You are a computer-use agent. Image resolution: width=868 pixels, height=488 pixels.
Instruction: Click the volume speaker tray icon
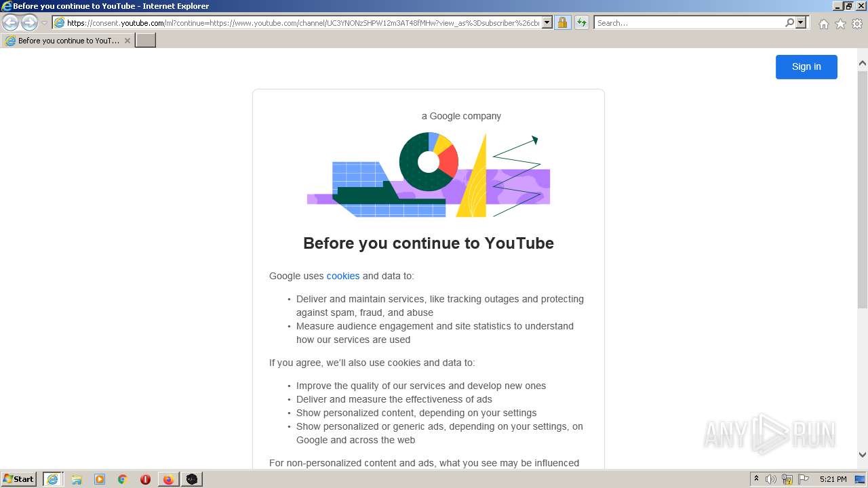pos(771,479)
